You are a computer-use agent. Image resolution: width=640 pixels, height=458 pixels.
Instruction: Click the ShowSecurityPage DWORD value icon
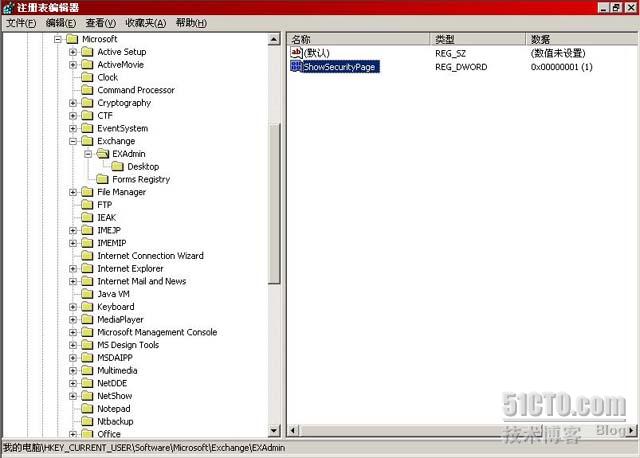(x=296, y=67)
